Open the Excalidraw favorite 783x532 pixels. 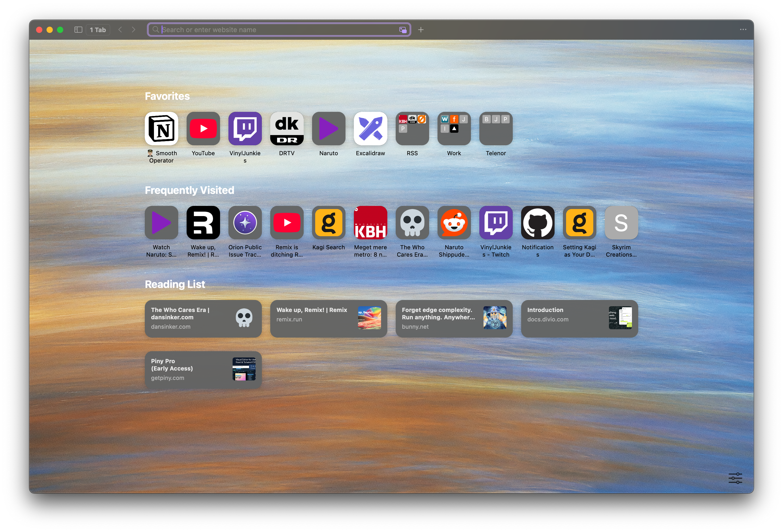370,129
